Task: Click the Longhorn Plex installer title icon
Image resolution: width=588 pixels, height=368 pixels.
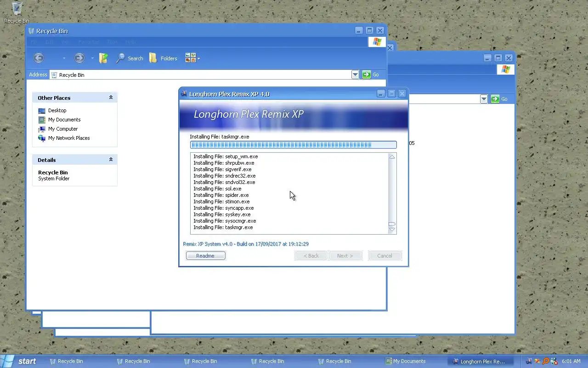Action: click(x=184, y=94)
